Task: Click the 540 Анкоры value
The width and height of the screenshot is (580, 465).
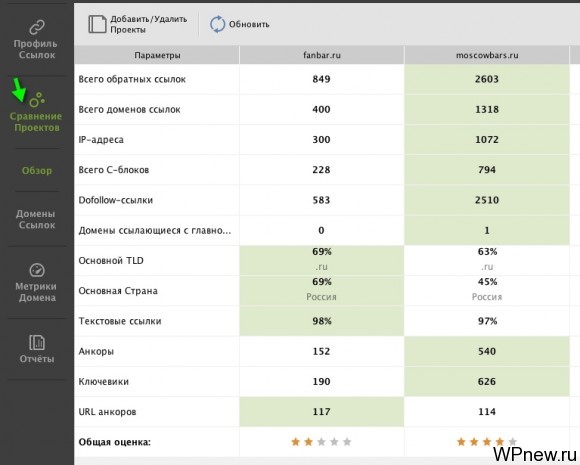Action: click(487, 351)
